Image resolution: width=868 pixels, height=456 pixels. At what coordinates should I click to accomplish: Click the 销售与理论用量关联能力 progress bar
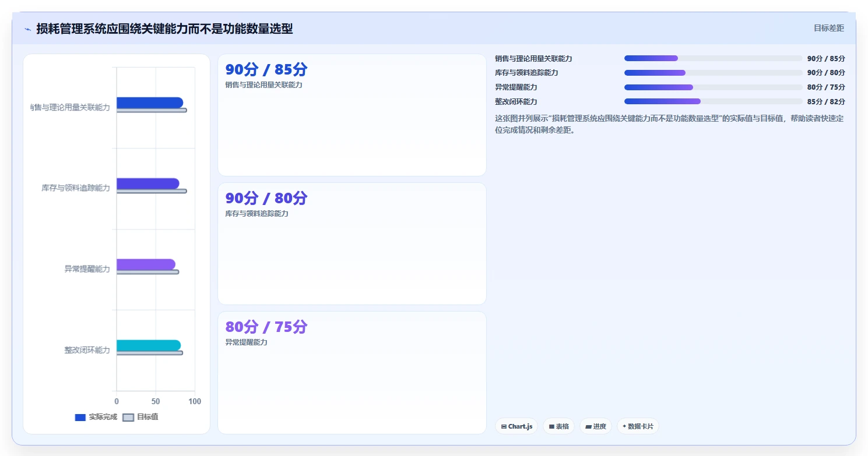tap(714, 58)
